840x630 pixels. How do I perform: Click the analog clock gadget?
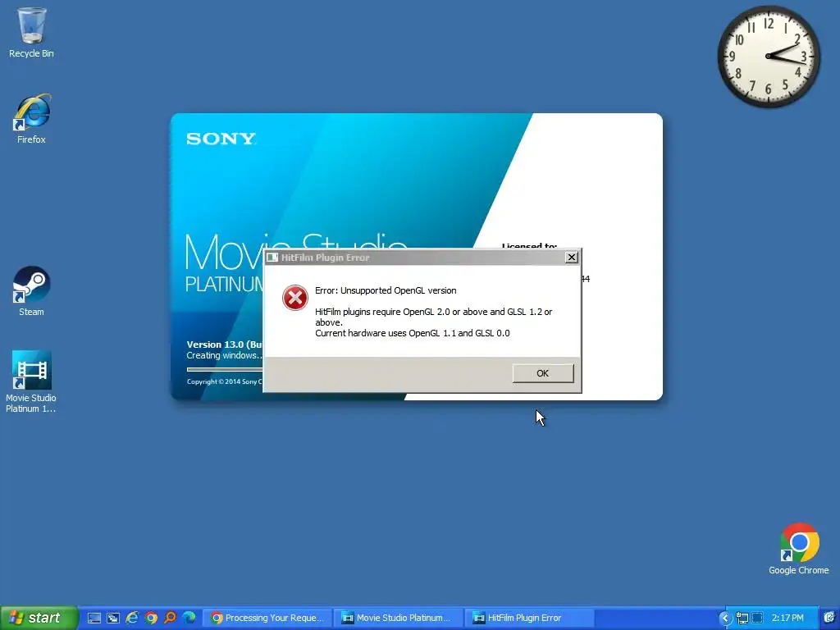coord(769,57)
